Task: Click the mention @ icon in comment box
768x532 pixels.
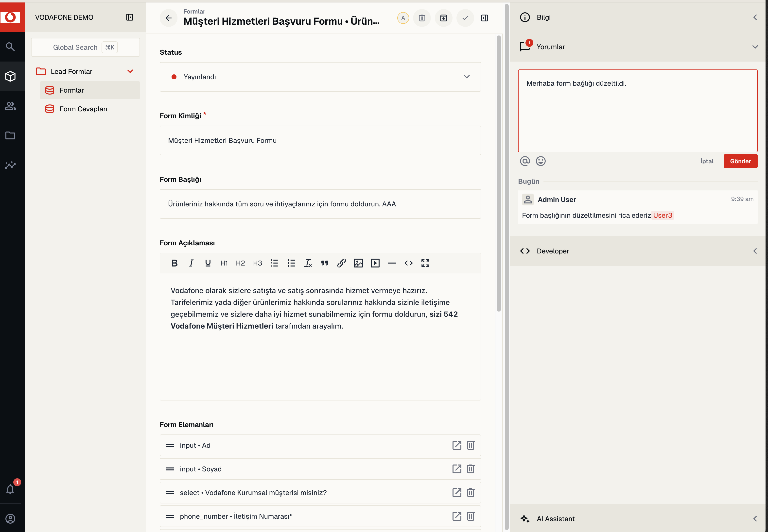Action: 525,161
